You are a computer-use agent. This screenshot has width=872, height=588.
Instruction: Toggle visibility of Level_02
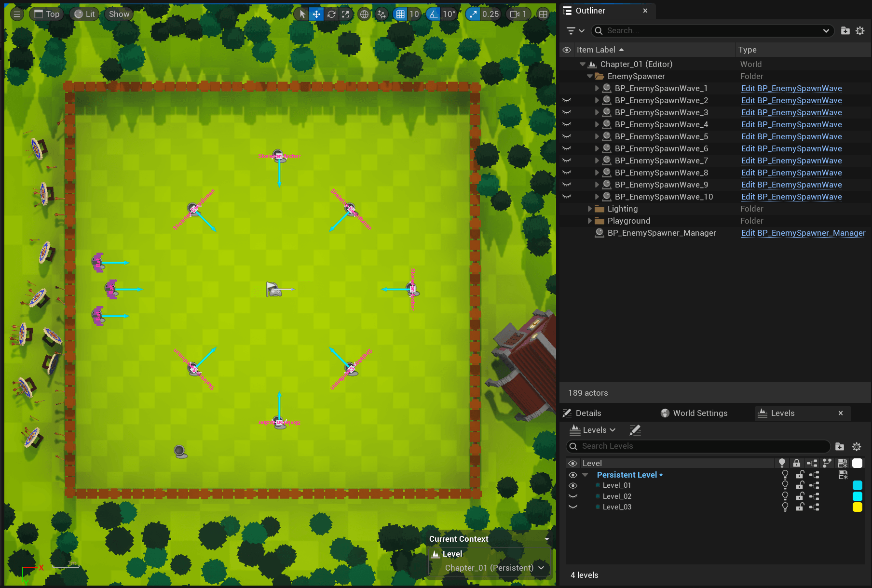pyautogui.click(x=573, y=496)
